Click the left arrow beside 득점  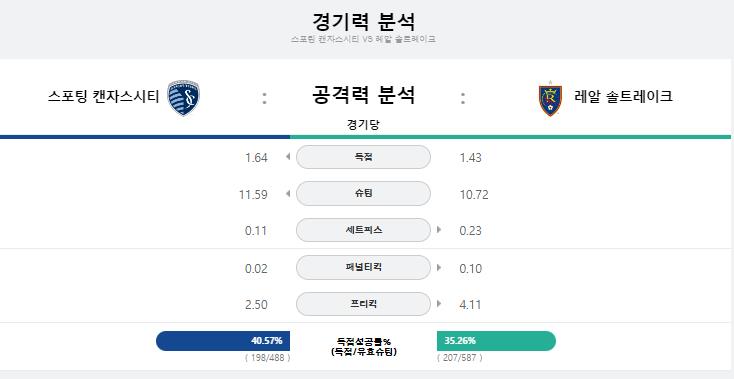(288, 157)
